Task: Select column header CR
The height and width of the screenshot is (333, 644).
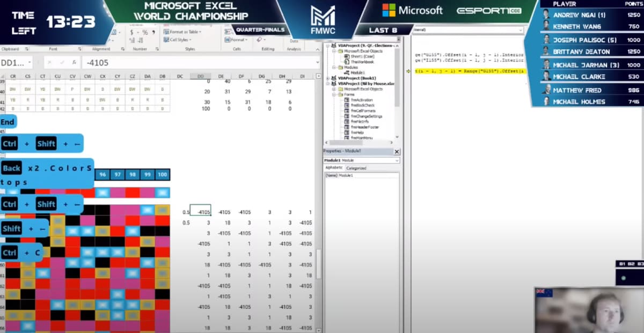Action: (13, 77)
